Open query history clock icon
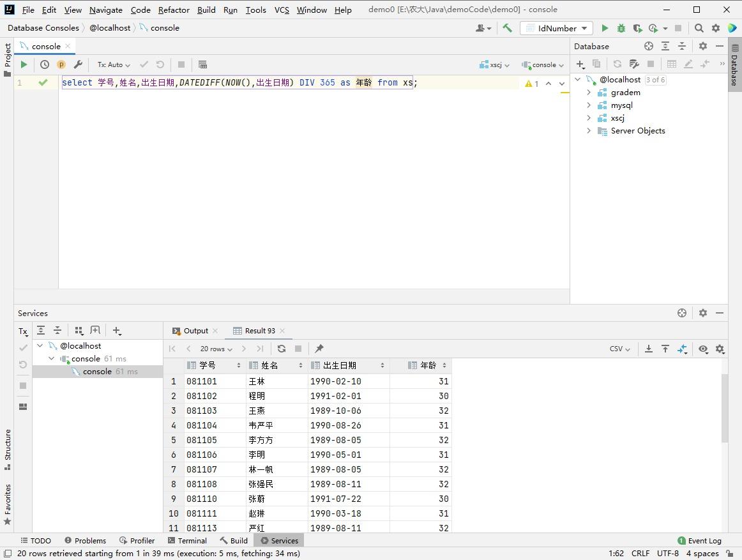This screenshot has height=560, width=742. 45,64
